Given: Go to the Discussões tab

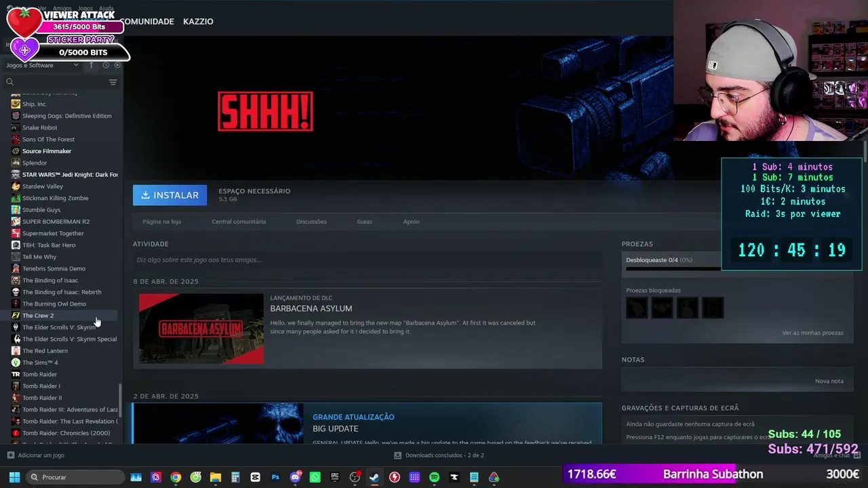Looking at the screenshot, I should coord(311,222).
